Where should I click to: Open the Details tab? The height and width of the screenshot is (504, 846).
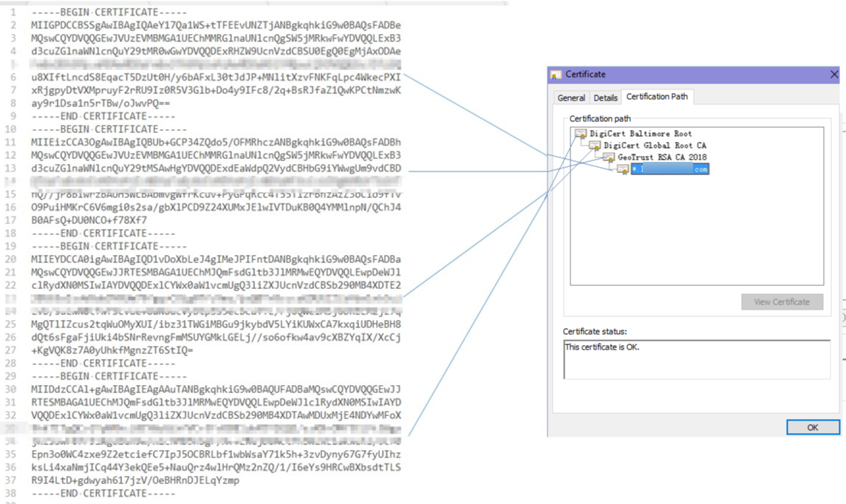pos(605,98)
